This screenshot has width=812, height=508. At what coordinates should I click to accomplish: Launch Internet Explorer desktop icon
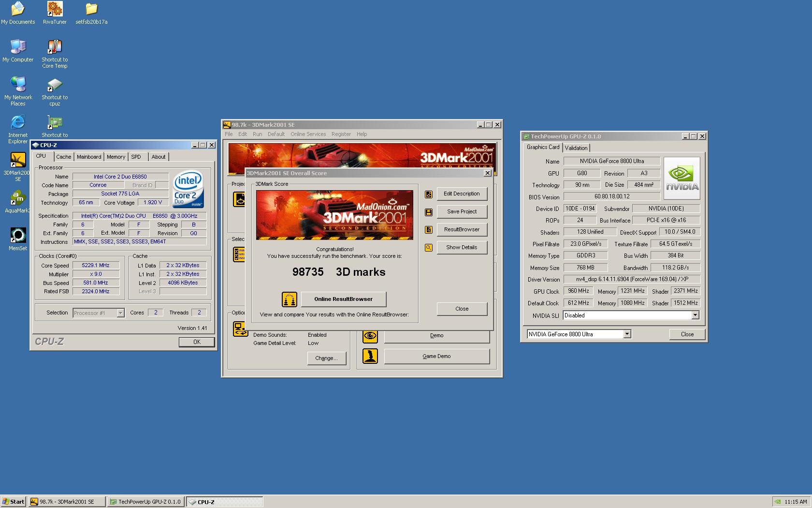click(x=18, y=129)
